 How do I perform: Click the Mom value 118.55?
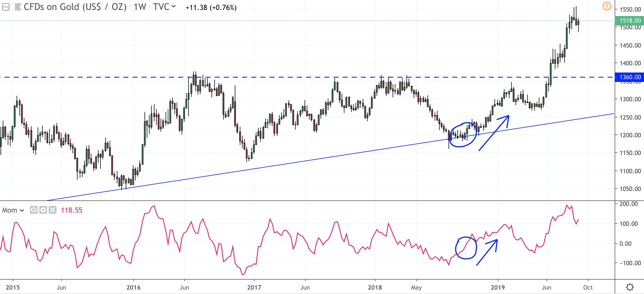pyautogui.click(x=72, y=210)
